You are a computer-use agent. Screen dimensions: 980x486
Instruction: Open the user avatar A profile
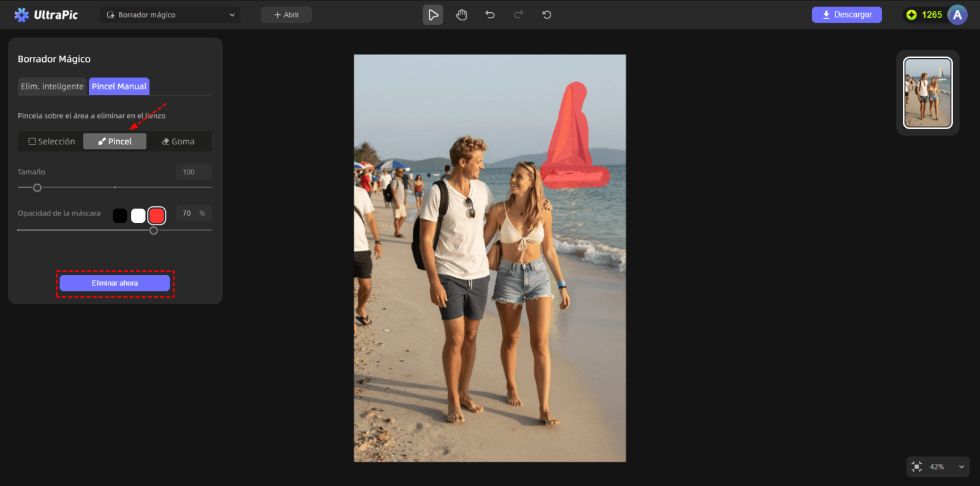tap(957, 15)
